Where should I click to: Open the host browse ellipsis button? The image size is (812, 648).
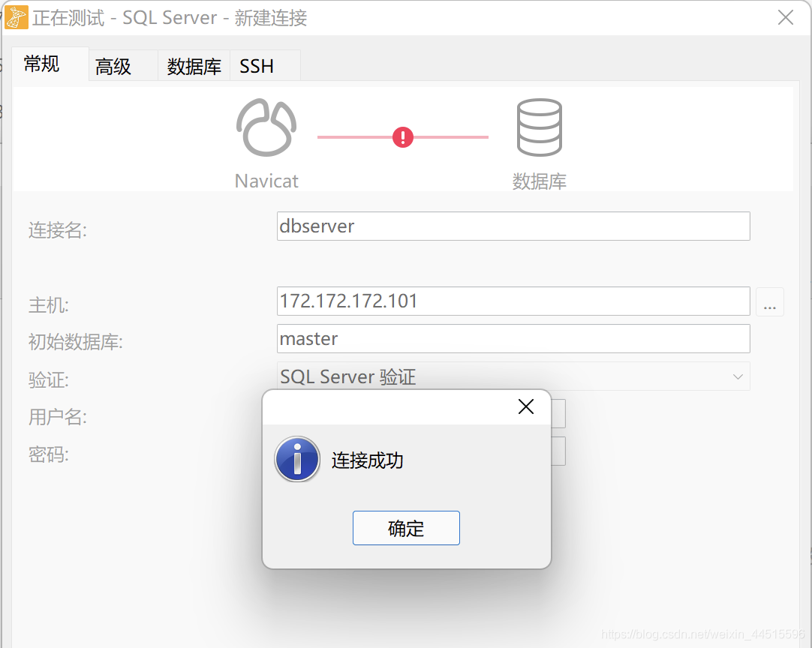pos(770,301)
